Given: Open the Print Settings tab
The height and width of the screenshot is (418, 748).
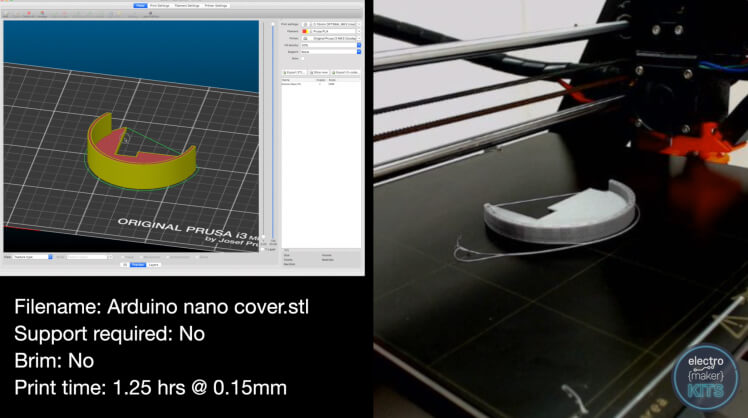Looking at the screenshot, I should [x=160, y=6].
